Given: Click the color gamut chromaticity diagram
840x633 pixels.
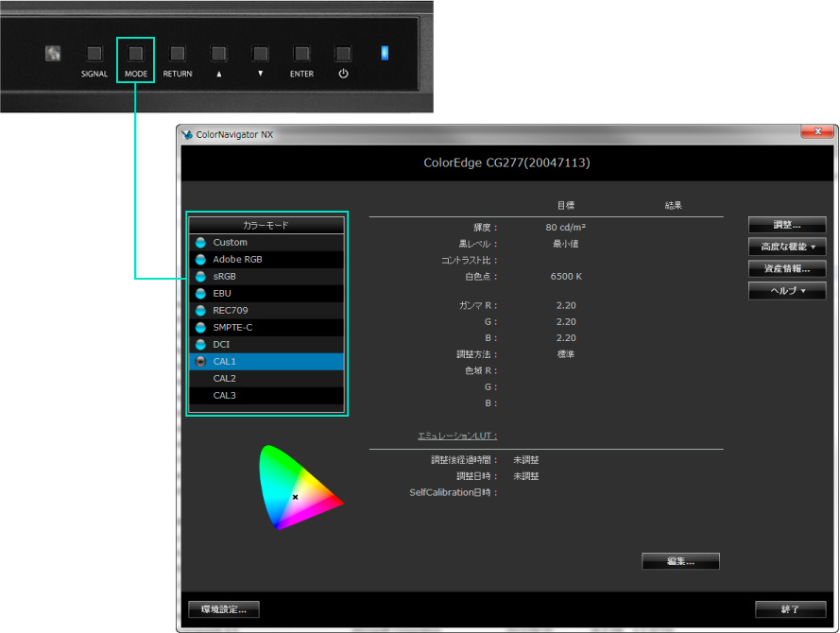Looking at the screenshot, I should pos(300,488).
